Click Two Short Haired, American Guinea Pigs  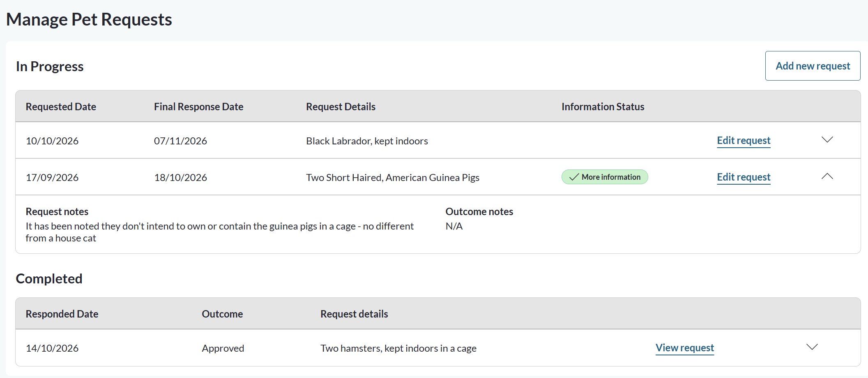point(393,178)
